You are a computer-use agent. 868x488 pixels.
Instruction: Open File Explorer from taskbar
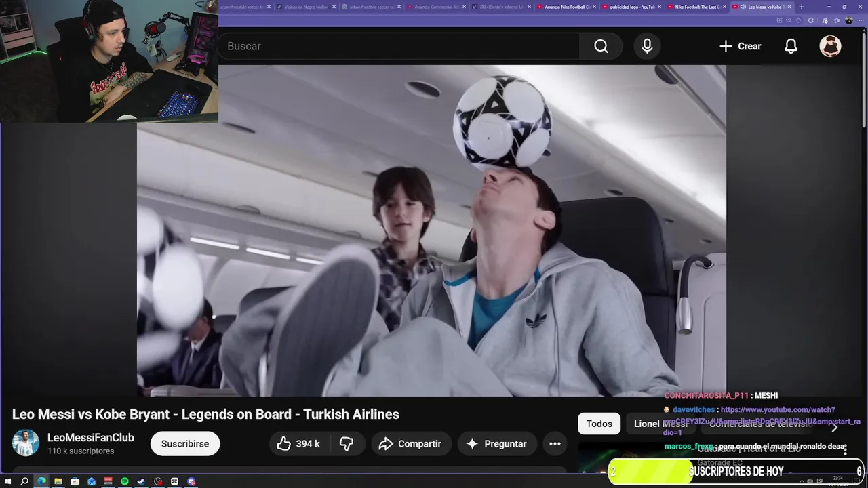[x=58, y=481]
